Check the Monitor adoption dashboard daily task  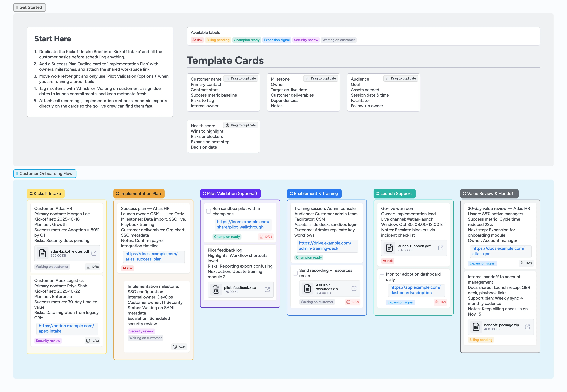pos(382,277)
